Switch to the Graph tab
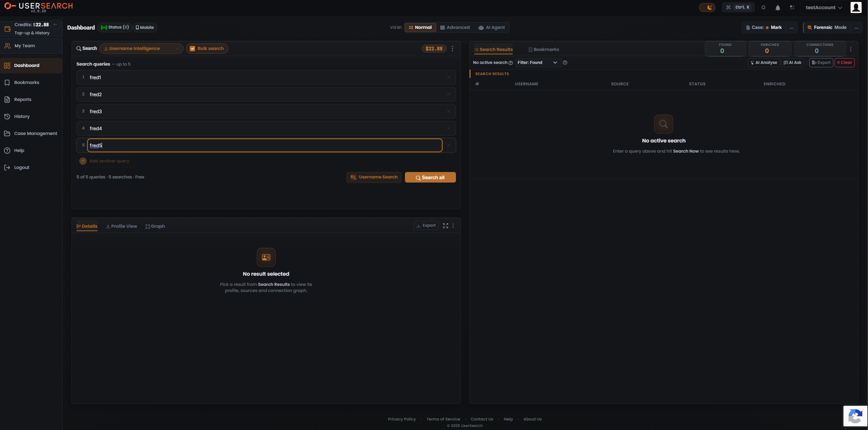The image size is (868, 430). coord(155,226)
